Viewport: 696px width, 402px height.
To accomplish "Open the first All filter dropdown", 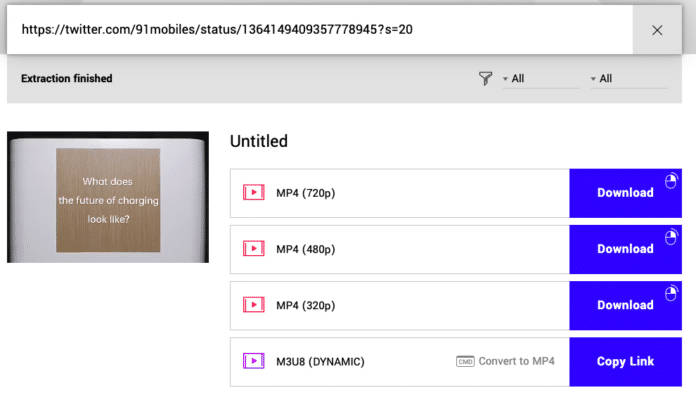I will pos(540,79).
